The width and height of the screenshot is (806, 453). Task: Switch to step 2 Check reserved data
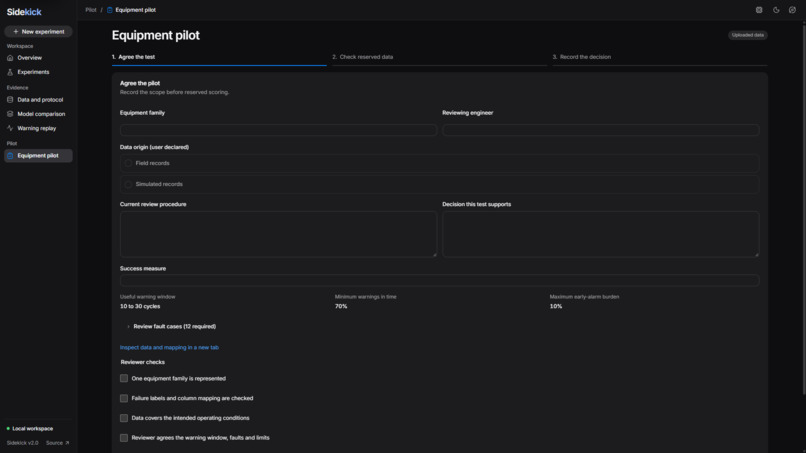tap(439, 58)
